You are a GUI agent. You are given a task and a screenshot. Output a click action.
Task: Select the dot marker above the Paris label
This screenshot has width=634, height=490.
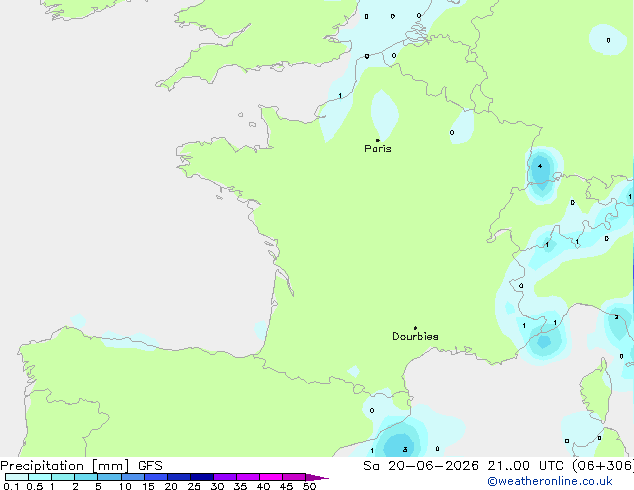(x=378, y=140)
